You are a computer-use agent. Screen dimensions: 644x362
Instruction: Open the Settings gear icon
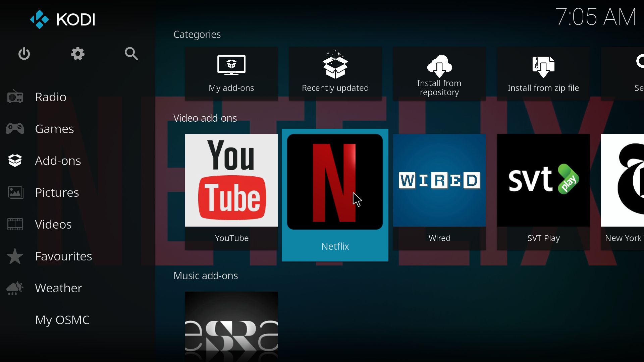point(77,54)
